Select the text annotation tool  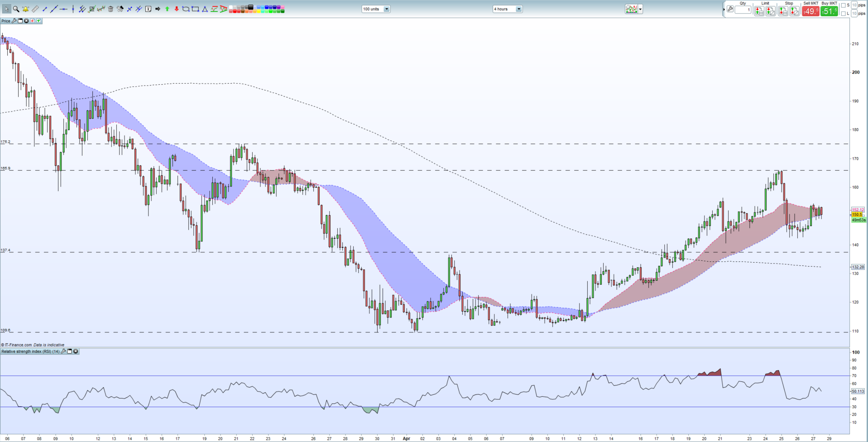tap(148, 9)
